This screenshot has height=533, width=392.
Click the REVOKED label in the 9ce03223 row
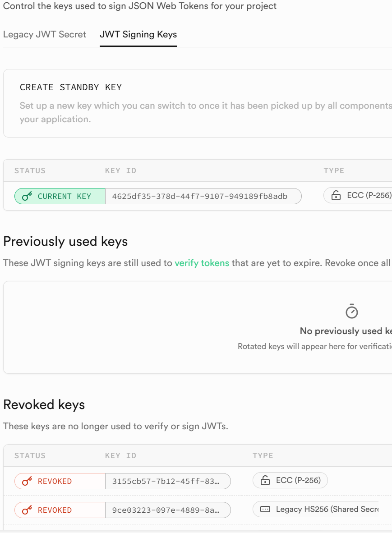pos(55,510)
